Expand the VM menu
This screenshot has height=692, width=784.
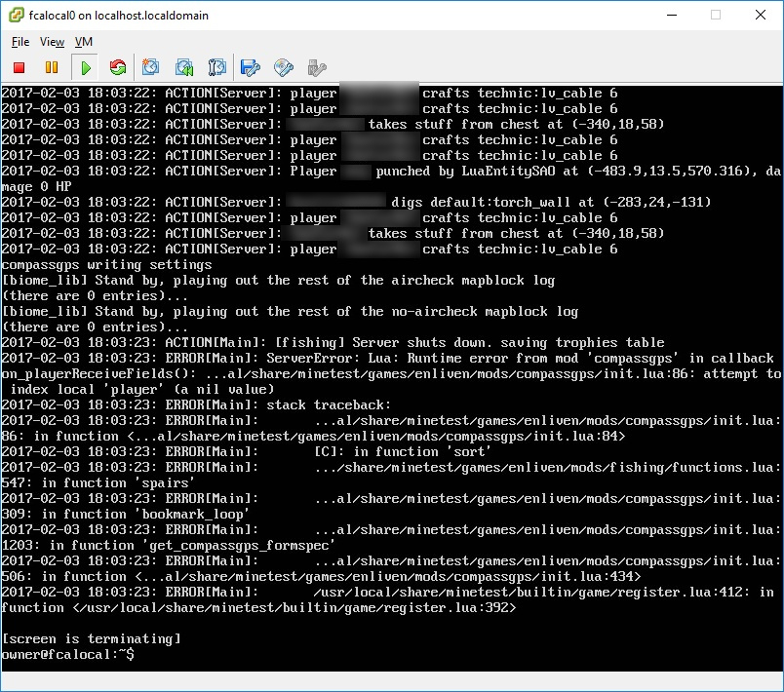pos(84,42)
